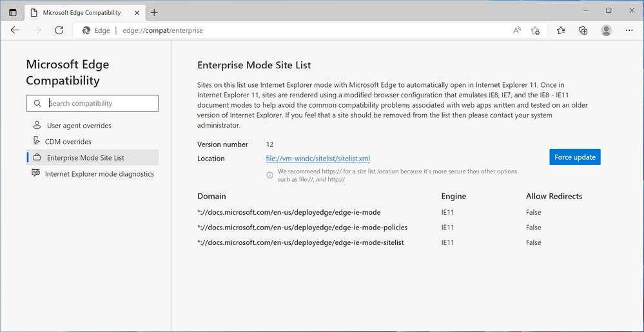Maximize the Edge window

click(x=609, y=10)
